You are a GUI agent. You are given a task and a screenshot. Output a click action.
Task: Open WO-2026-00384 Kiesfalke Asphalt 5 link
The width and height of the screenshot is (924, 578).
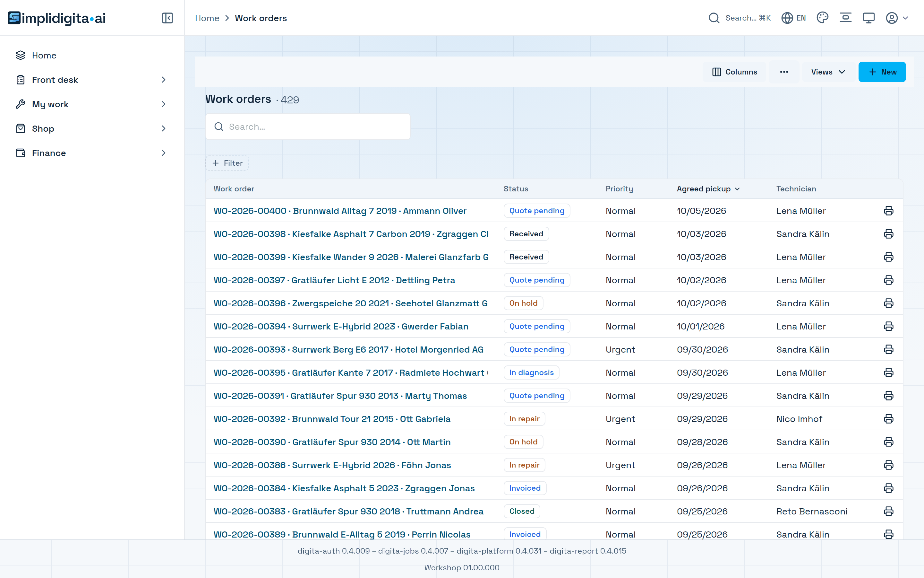point(344,488)
